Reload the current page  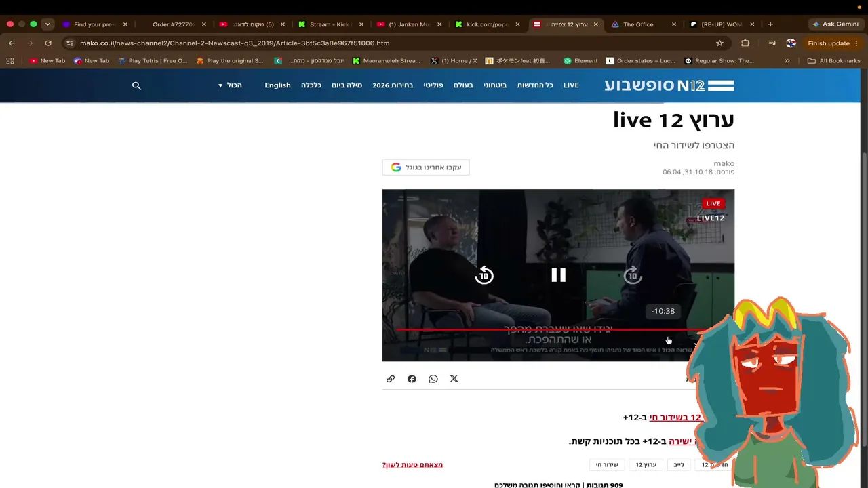pyautogui.click(x=48, y=43)
